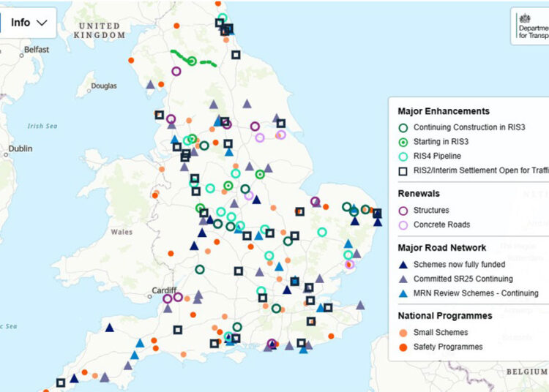Click the Continuing Construction in RIS3 legend icon
The height and width of the screenshot is (392, 549).
coord(403,128)
